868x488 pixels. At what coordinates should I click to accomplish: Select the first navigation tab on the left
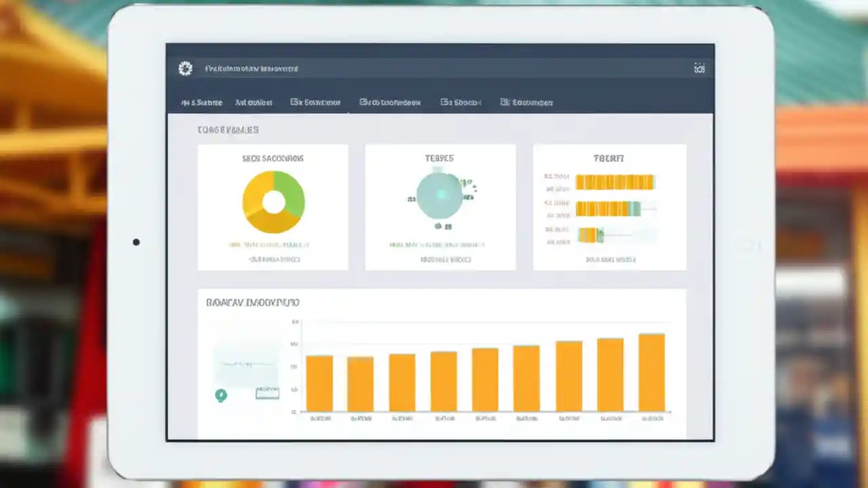201,102
